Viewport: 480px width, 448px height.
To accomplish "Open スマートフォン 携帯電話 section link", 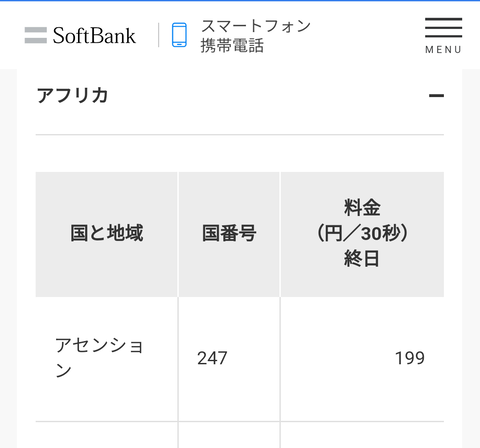I will pyautogui.click(x=241, y=35).
